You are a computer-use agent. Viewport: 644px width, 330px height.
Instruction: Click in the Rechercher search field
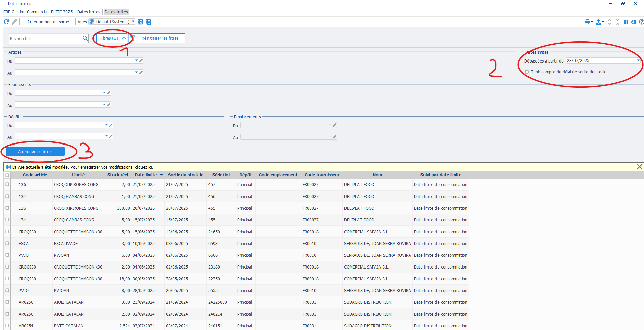point(45,38)
